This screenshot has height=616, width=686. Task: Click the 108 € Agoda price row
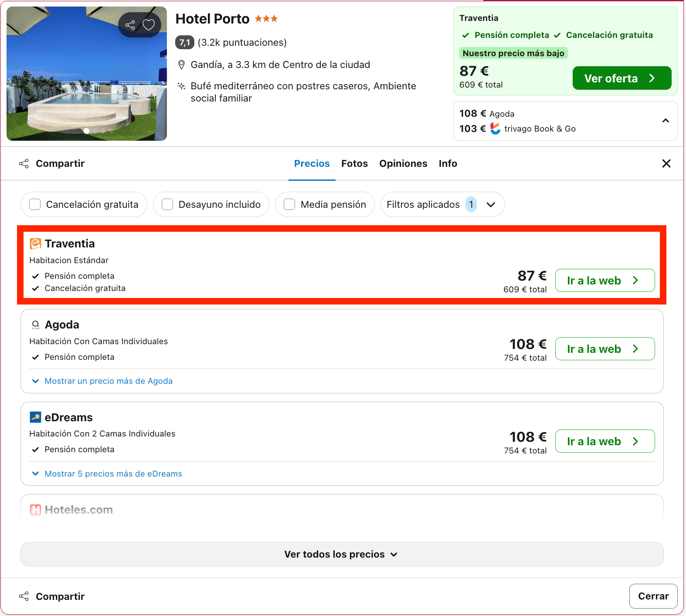click(x=487, y=114)
